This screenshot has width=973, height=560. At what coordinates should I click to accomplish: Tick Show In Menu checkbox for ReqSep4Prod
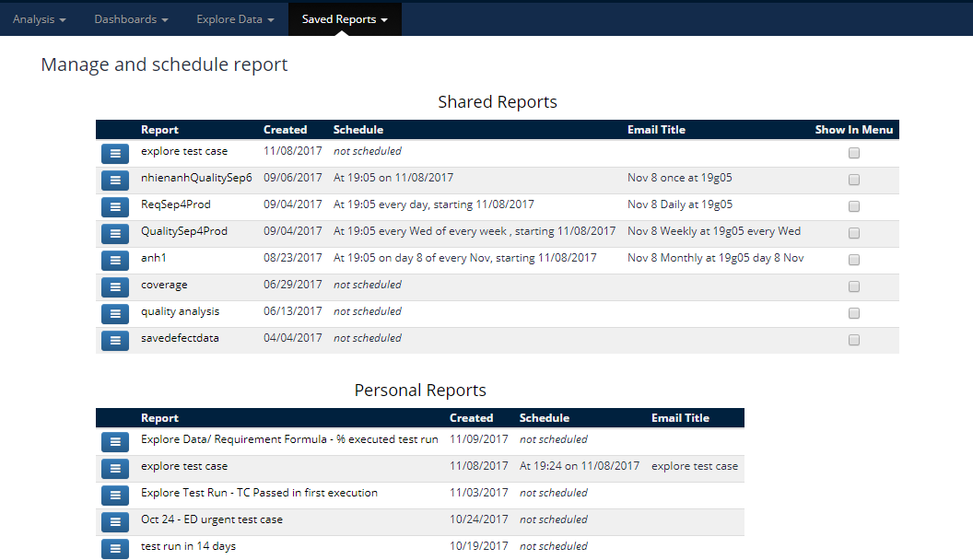pyautogui.click(x=854, y=206)
